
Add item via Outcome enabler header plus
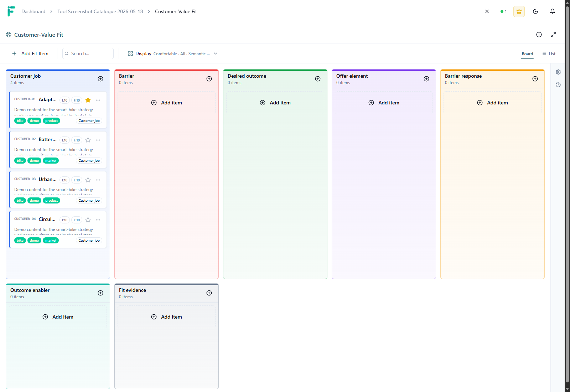100,293
